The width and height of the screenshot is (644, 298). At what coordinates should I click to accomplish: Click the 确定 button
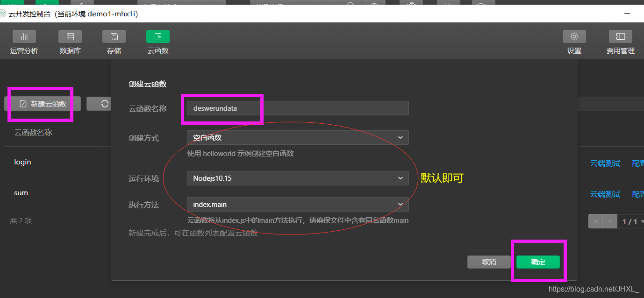538,262
